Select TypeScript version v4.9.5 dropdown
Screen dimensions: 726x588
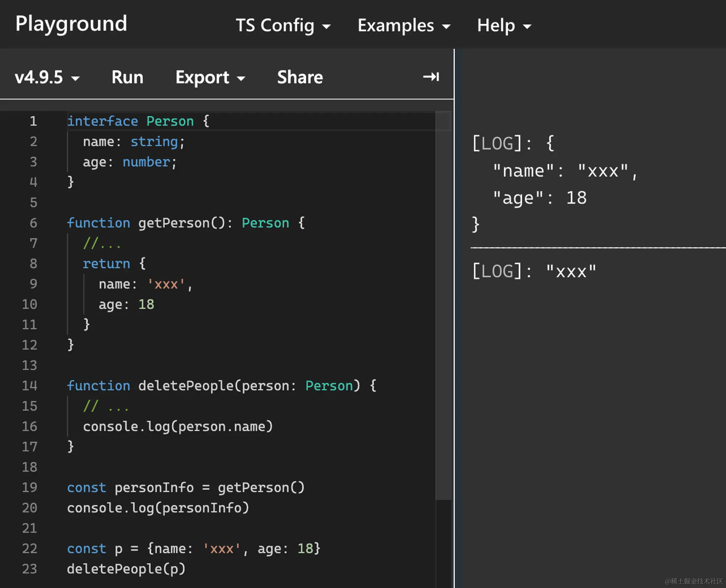[x=47, y=77]
